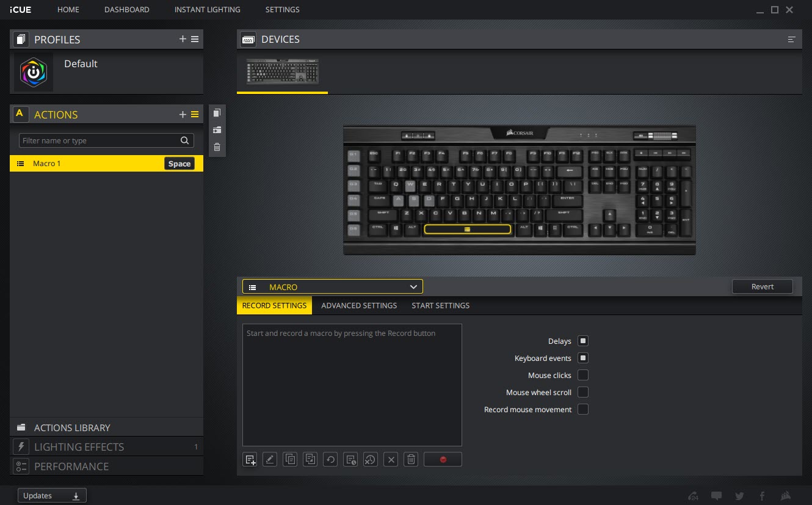Click the G1 macro key on keyboard
This screenshot has height=505, width=812.
(353, 154)
